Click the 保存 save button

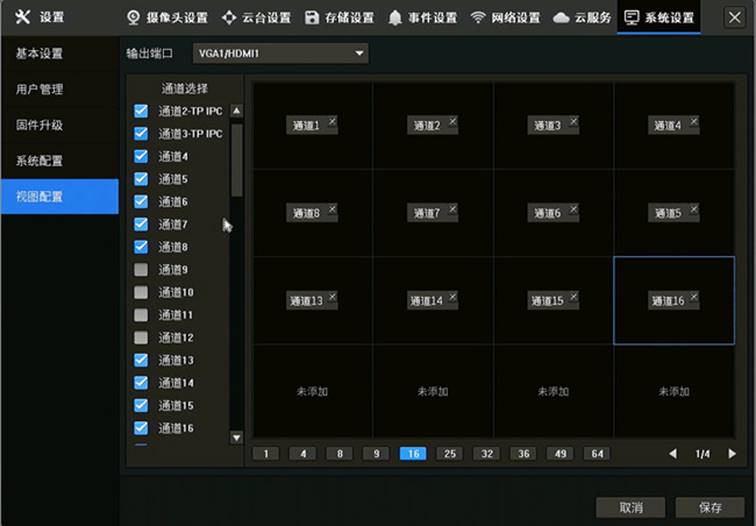coord(710,507)
